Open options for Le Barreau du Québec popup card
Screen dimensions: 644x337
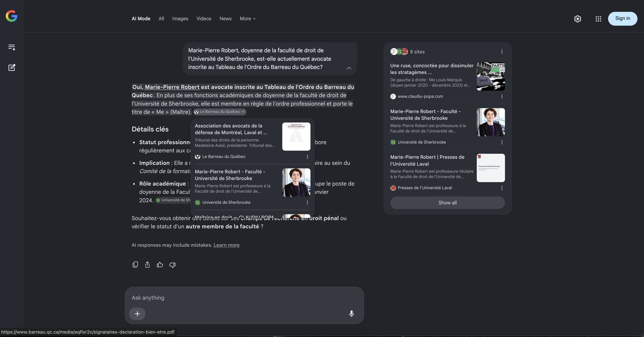(x=307, y=157)
